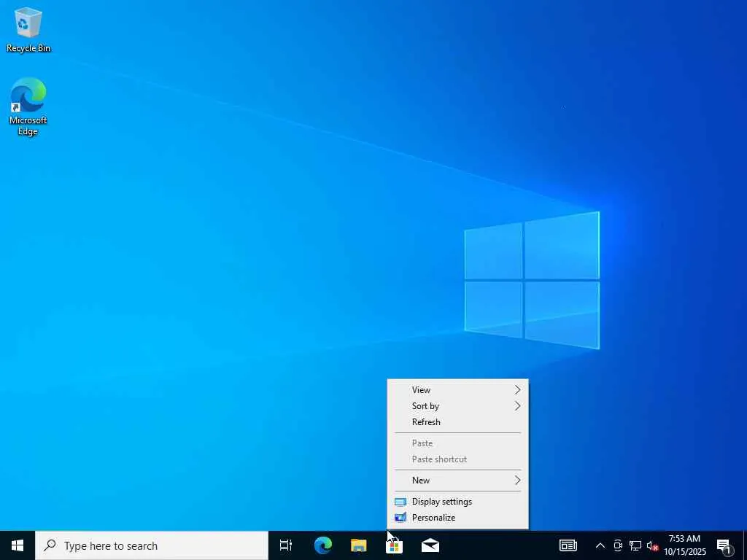Expand the New submenu
Image resolution: width=747 pixels, height=560 pixels.
coord(458,481)
